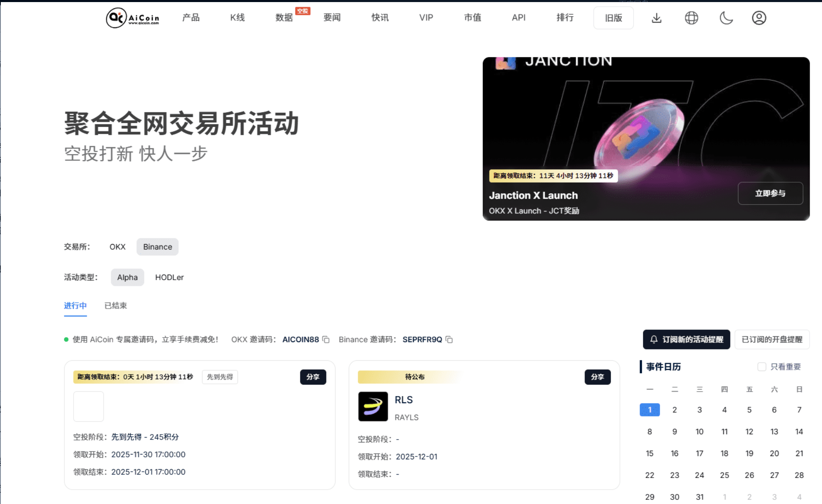This screenshot has height=504, width=822.
Task: Copy the SEPRFR9Q Binance invite code
Action: click(x=449, y=340)
